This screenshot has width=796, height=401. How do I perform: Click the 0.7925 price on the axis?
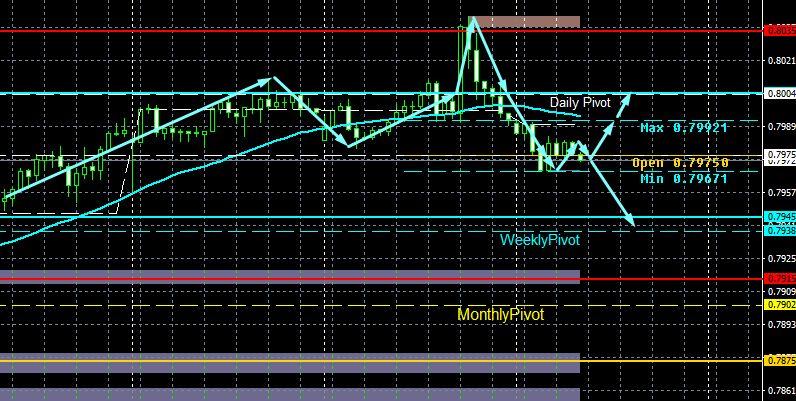click(782, 258)
